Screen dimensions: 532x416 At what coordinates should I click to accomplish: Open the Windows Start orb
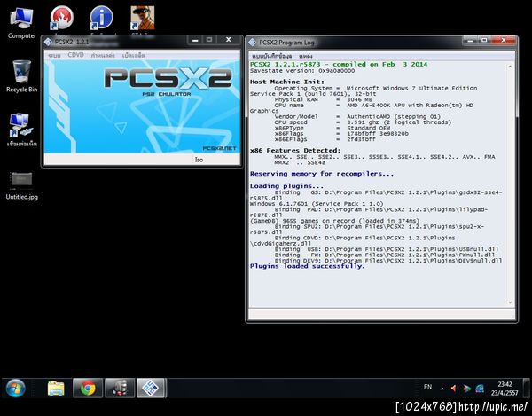tap(15, 388)
